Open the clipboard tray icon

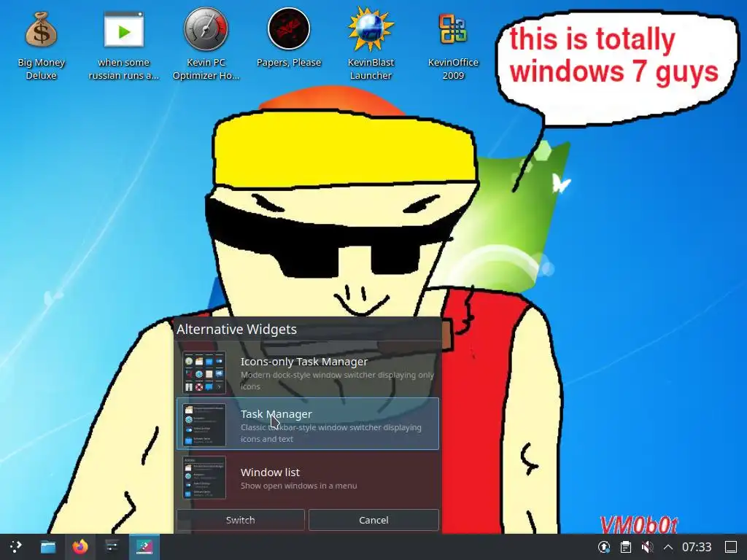pos(625,547)
